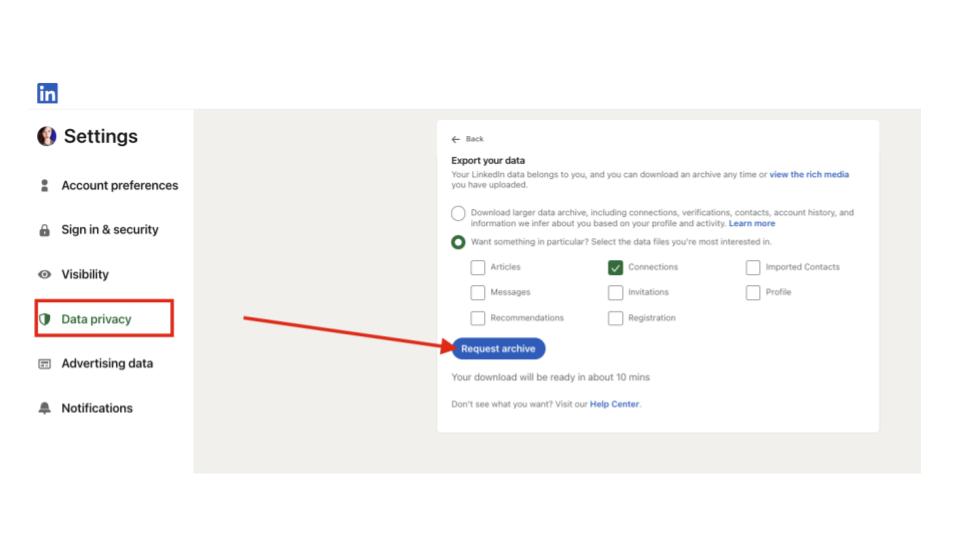Click the Account preferences person icon
Screen dimensions: 960x540
pos(44,185)
